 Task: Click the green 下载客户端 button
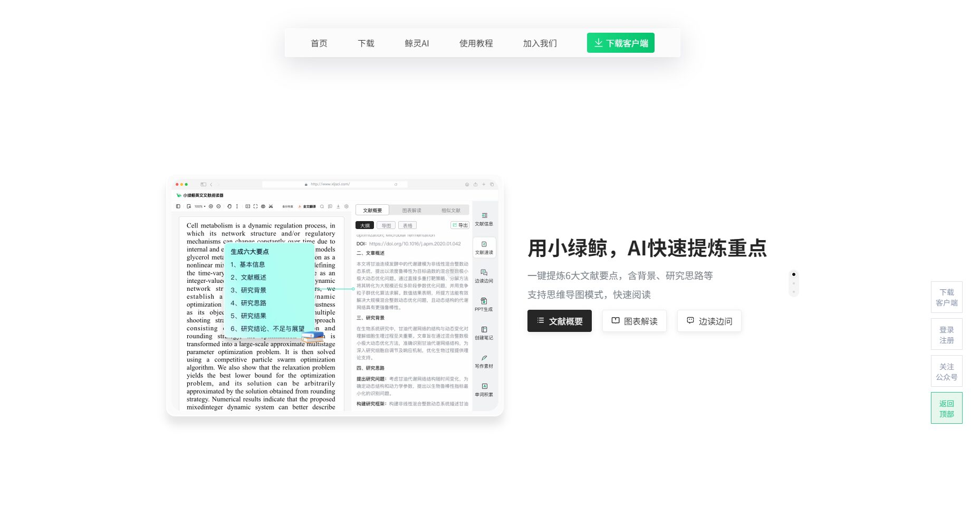(620, 43)
